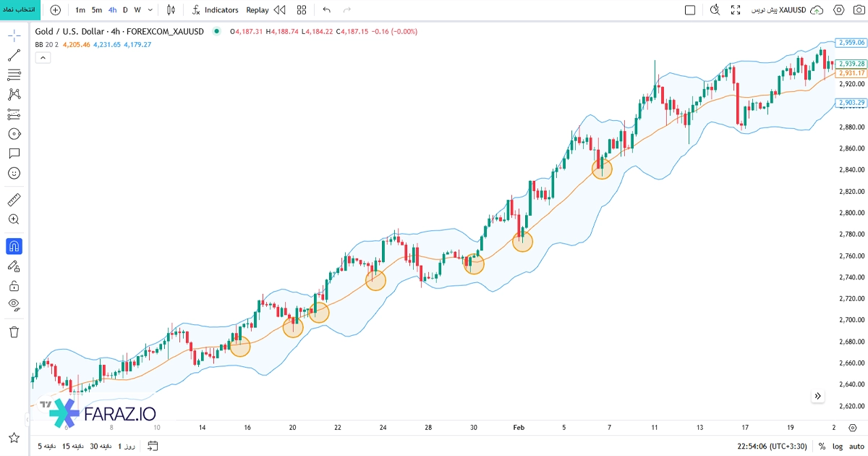Collapse the indicator legend chevron
Image resolution: width=868 pixels, height=456 pixels.
click(x=43, y=58)
